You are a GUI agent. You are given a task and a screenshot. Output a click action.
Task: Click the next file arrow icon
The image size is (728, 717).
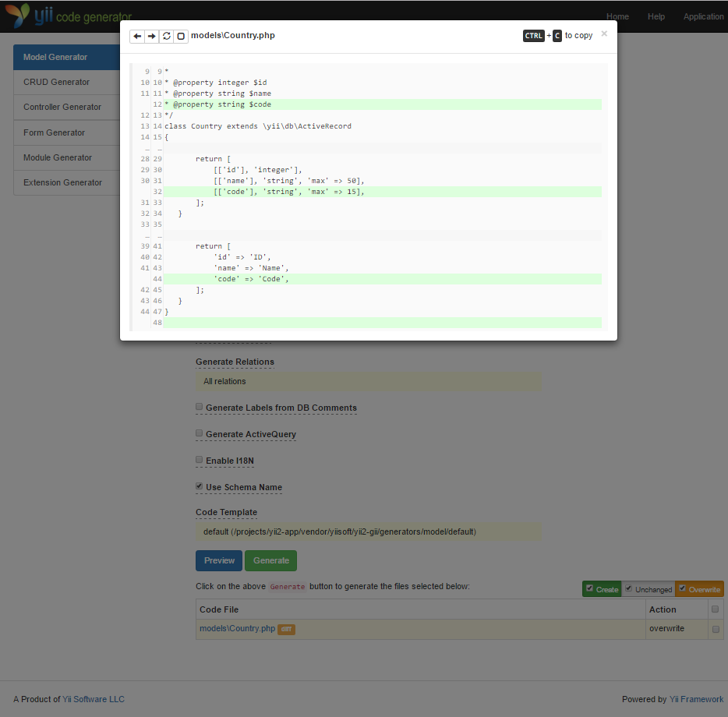click(152, 36)
